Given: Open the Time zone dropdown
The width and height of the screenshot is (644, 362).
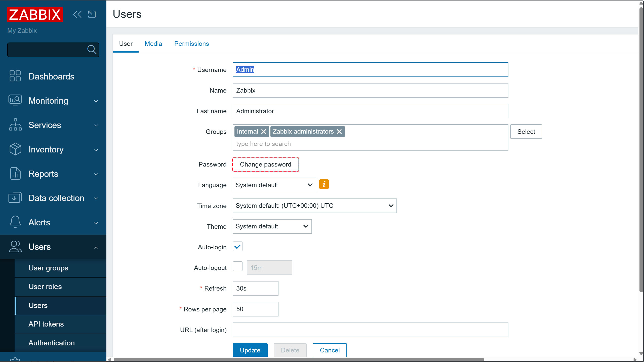Looking at the screenshot, I should tap(314, 206).
